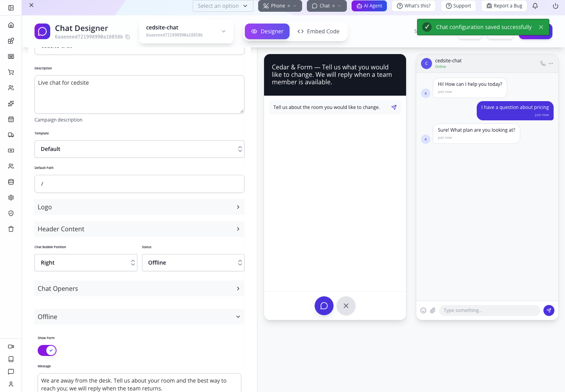
Task: Open the Template dropdown showing Default
Action: point(139,149)
